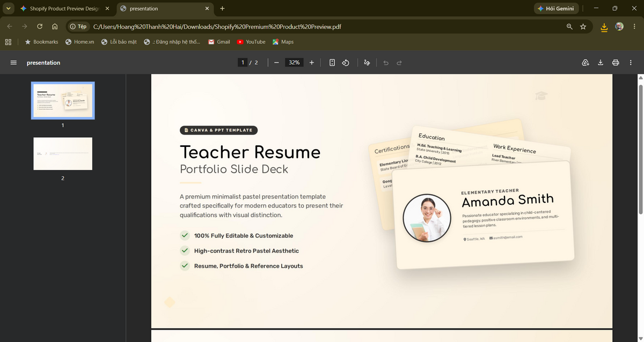Click the teacher profile photo
This screenshot has width=644, height=342.
click(x=427, y=218)
